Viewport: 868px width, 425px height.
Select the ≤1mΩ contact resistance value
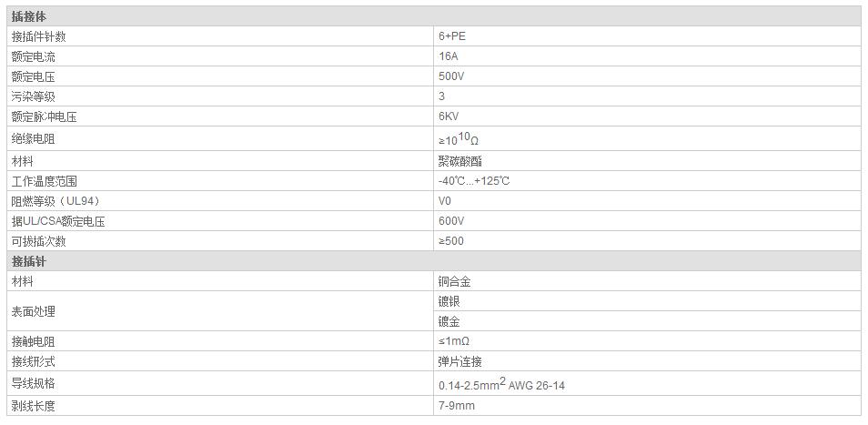[454, 341]
